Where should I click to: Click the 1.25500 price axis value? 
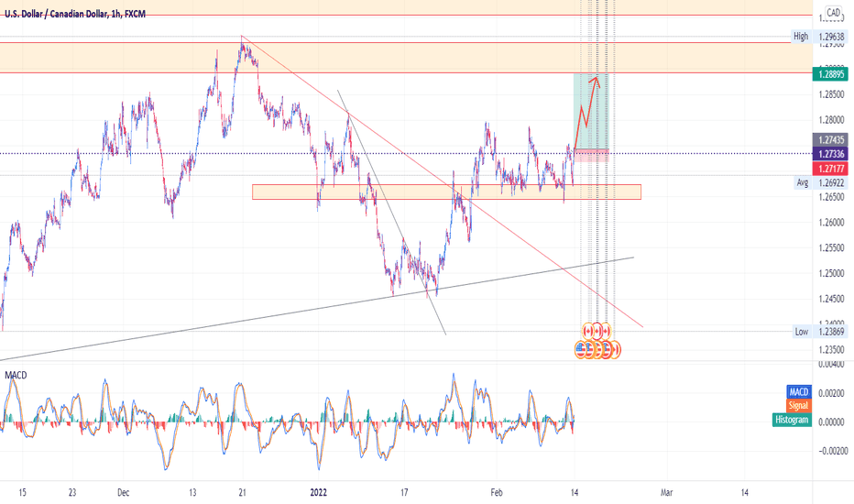(831, 248)
